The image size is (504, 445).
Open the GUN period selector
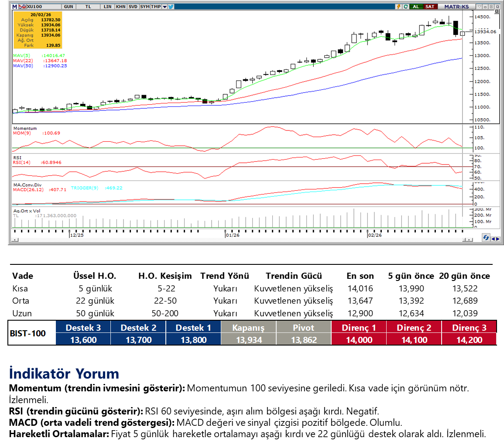[69, 7]
